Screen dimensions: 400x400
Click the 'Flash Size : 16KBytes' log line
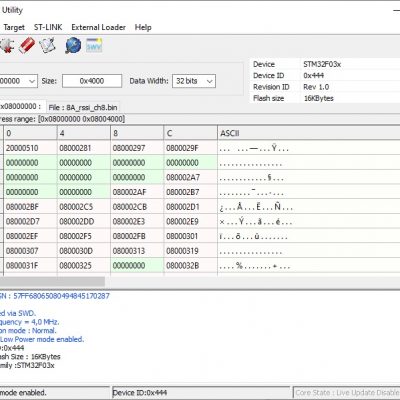point(30,357)
